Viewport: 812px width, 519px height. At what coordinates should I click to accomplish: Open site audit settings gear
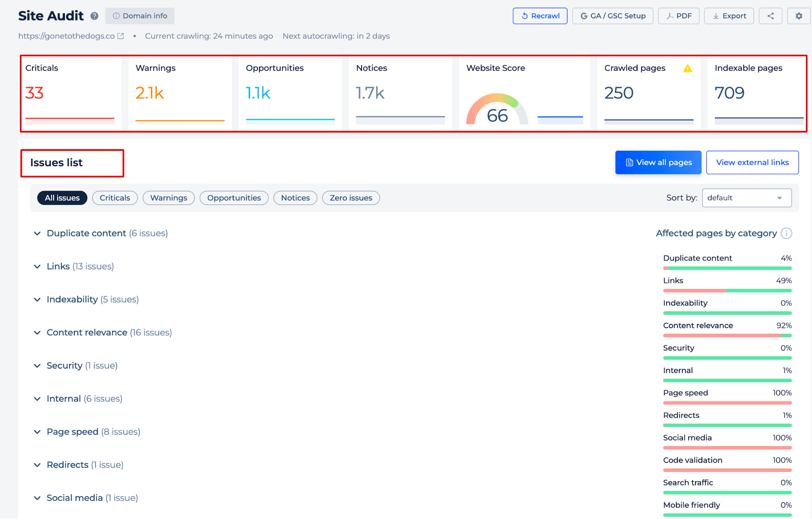pyautogui.click(x=798, y=16)
